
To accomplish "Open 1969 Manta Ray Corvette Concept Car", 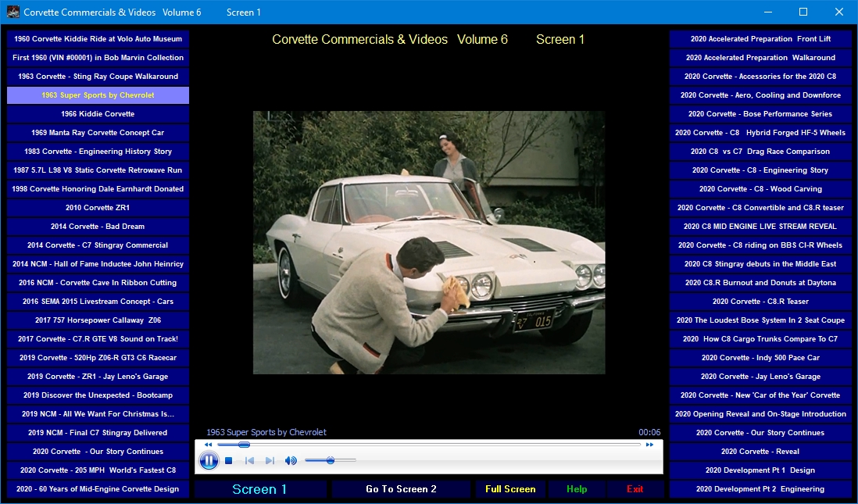I will [98, 132].
